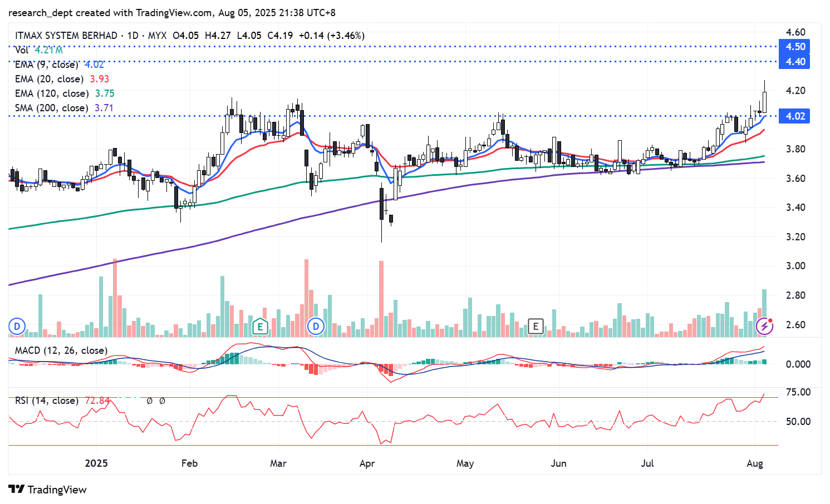
Task: Select the EMA (20, close) legend
Action: pos(50,79)
